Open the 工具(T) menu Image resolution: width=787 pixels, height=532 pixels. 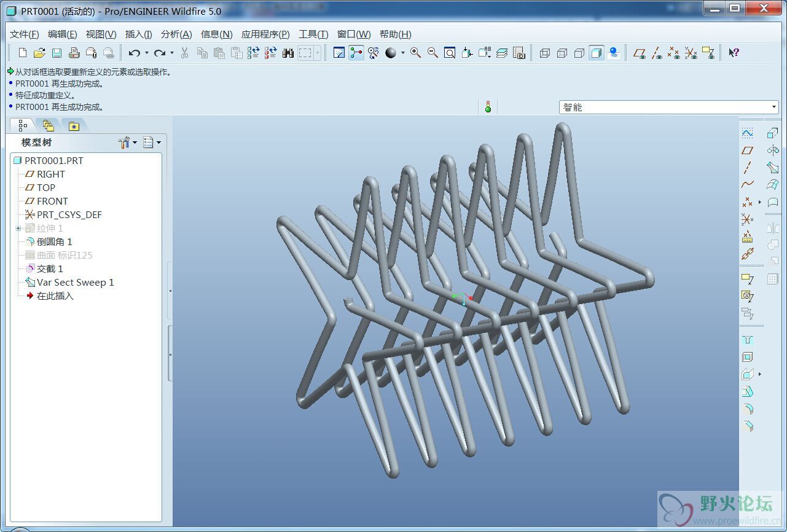pyautogui.click(x=313, y=34)
